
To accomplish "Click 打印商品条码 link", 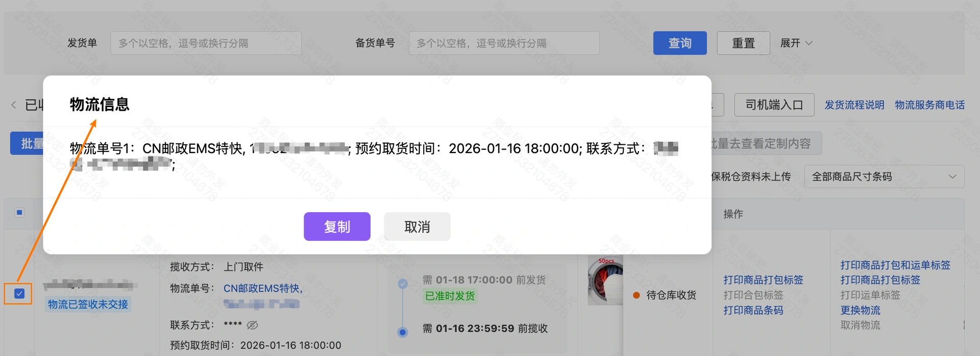I will pos(753,310).
